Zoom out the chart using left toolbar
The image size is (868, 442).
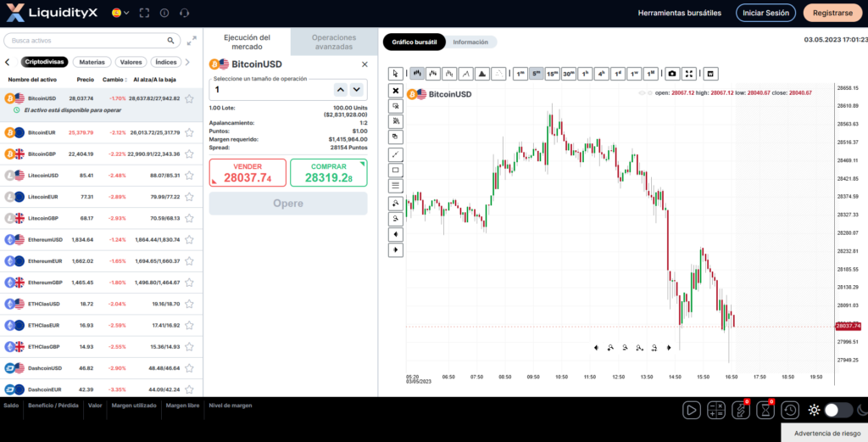395,218
